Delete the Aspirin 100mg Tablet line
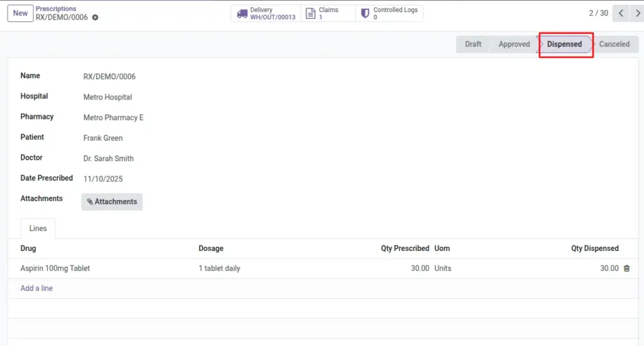 pos(627,269)
